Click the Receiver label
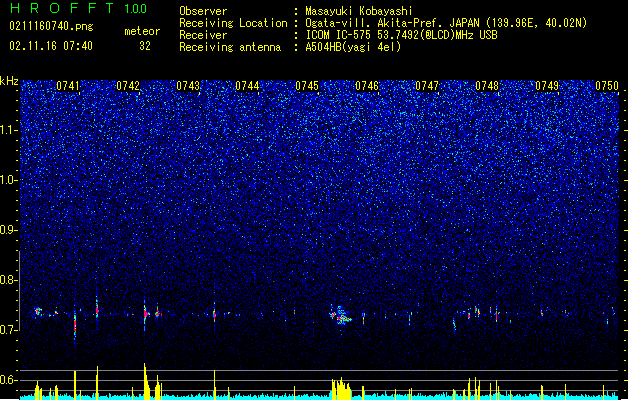 203,35
